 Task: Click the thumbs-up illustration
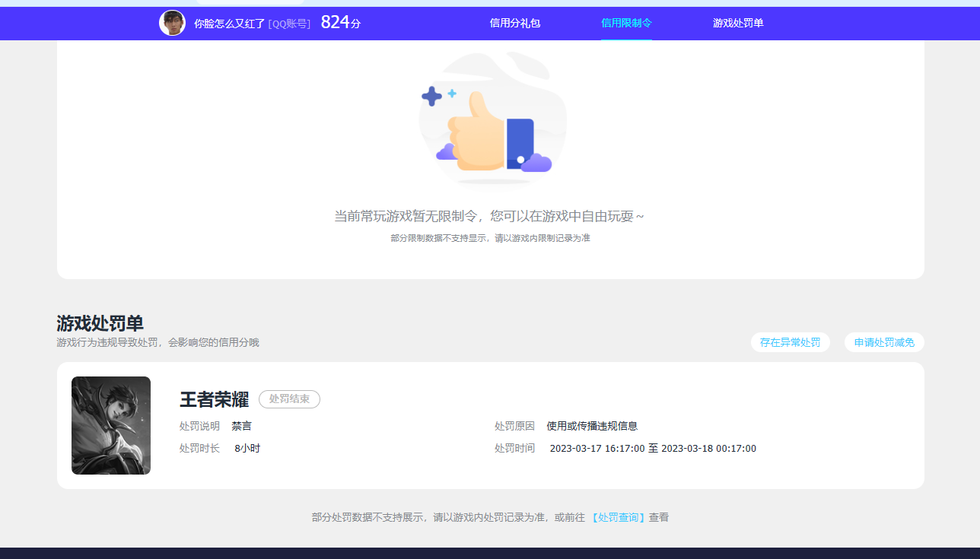pyautogui.click(x=492, y=118)
